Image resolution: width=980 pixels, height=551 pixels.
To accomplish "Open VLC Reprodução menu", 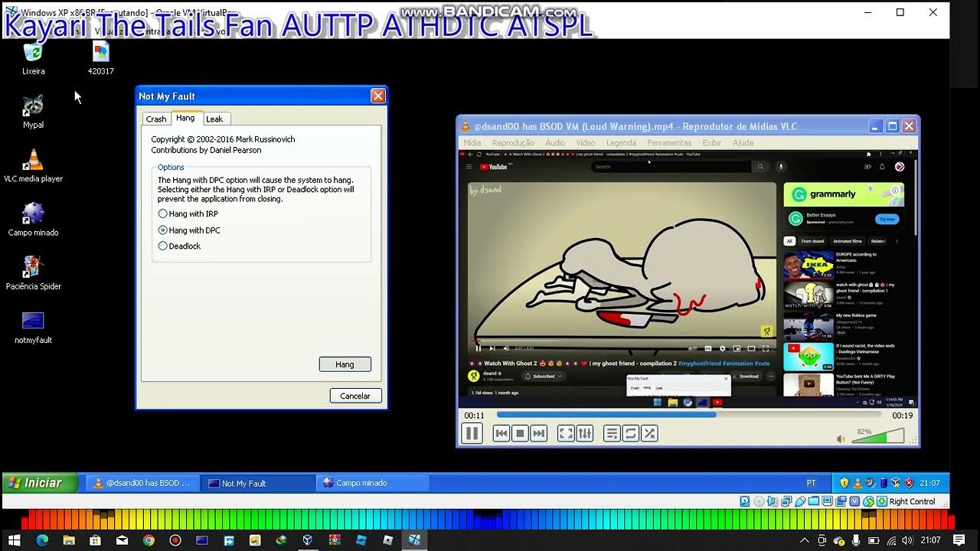I will point(513,143).
